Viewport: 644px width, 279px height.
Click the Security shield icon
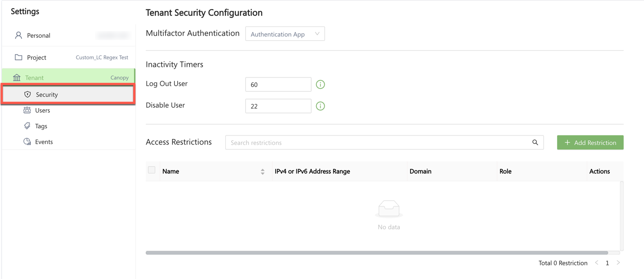27,94
